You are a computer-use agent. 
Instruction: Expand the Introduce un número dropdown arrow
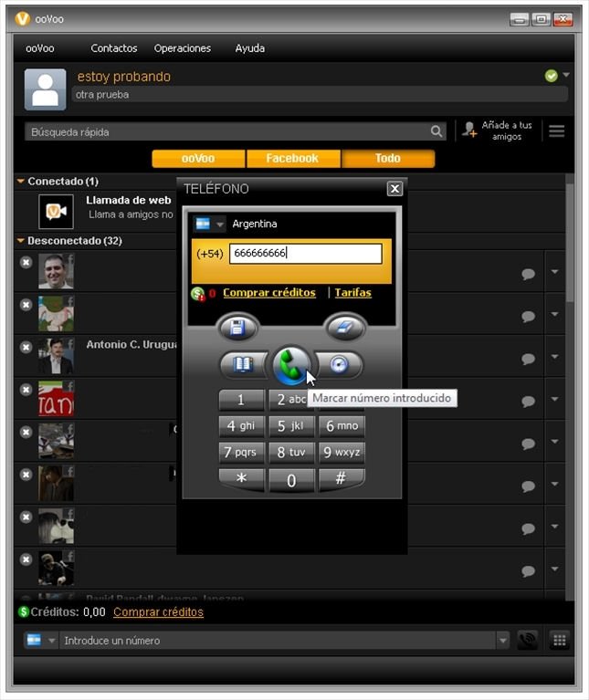[x=503, y=641]
